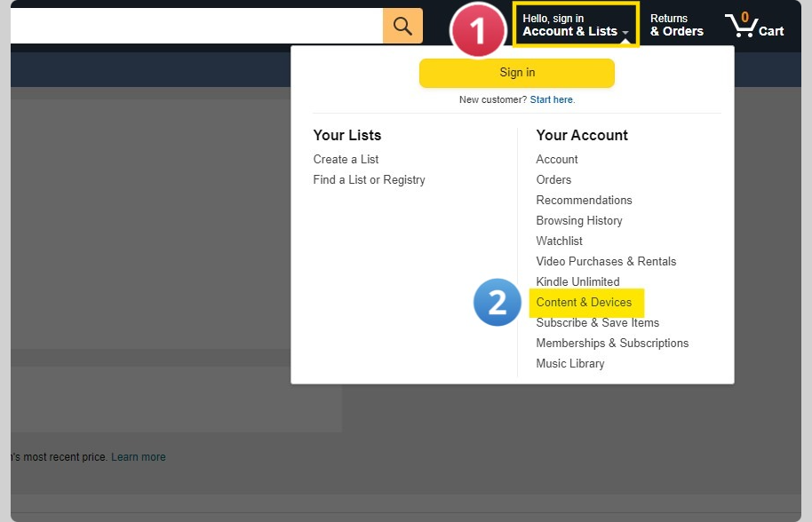
Task: Expand the Account & Lists dropdown
Action: click(576, 26)
